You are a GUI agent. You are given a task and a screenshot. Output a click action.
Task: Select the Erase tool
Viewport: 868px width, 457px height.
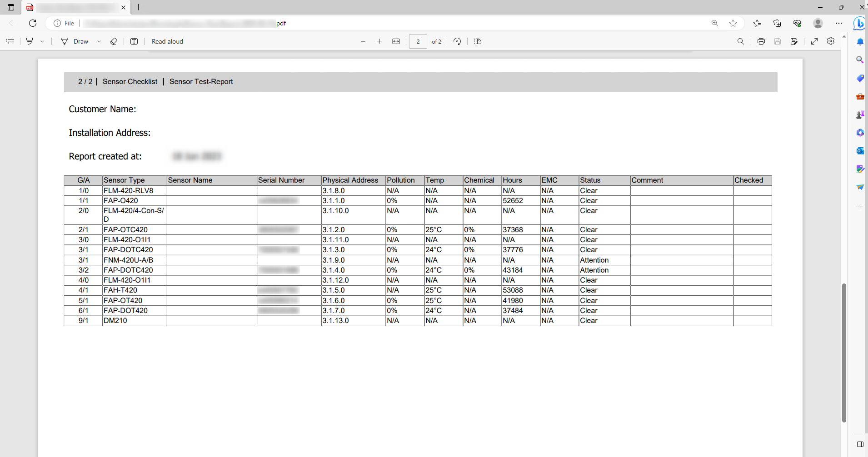114,41
